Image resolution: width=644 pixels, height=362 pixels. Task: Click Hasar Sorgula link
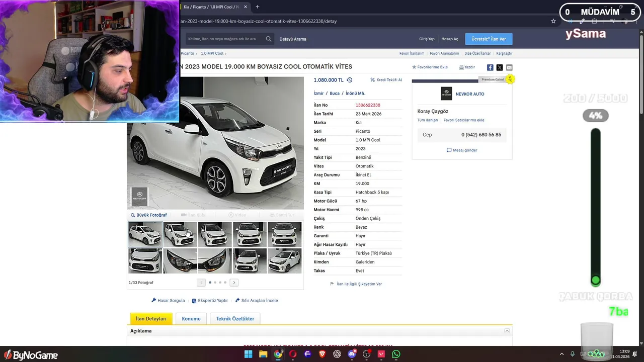click(x=168, y=301)
